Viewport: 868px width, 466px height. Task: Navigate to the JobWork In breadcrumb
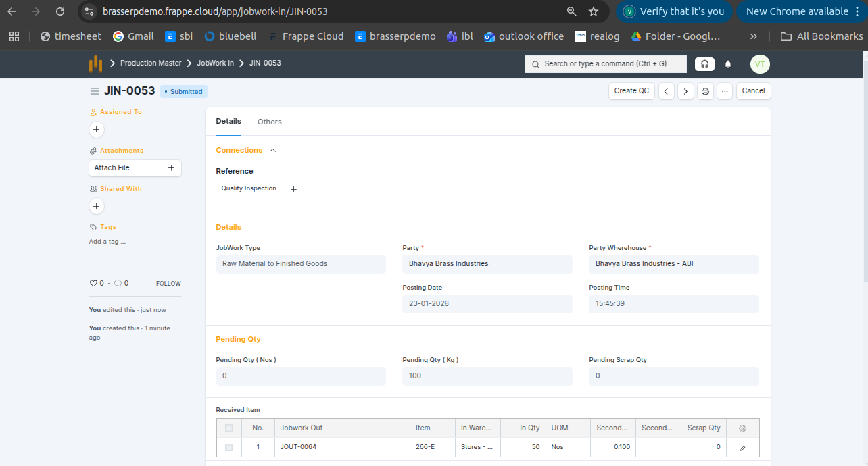pos(215,63)
